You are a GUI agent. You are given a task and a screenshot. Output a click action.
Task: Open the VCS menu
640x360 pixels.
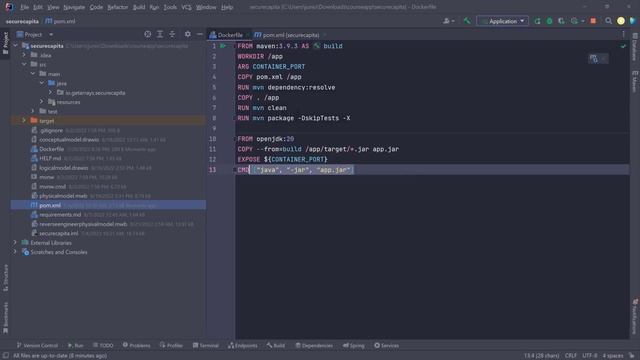point(186,7)
